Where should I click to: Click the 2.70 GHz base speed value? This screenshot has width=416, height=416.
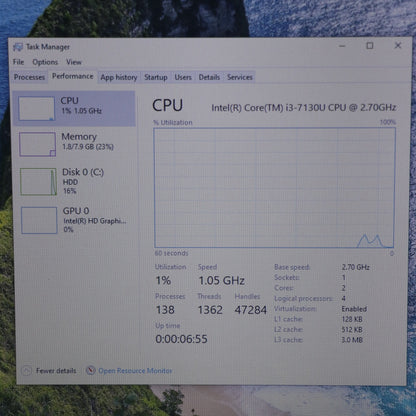tap(355, 267)
